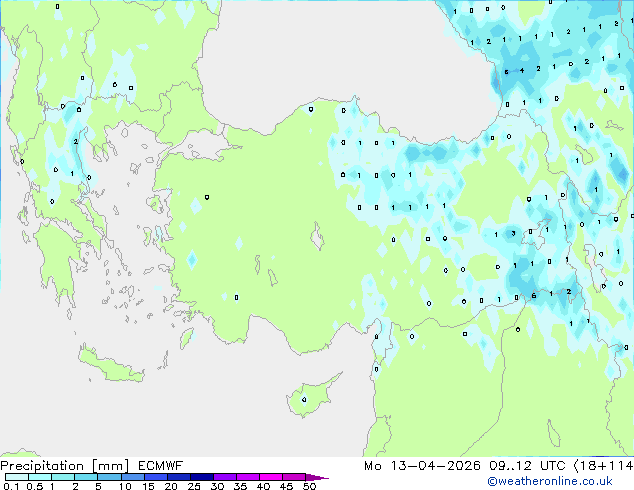Click the "ECMWF" model label
The width and height of the screenshot is (634, 490).
click(x=160, y=466)
